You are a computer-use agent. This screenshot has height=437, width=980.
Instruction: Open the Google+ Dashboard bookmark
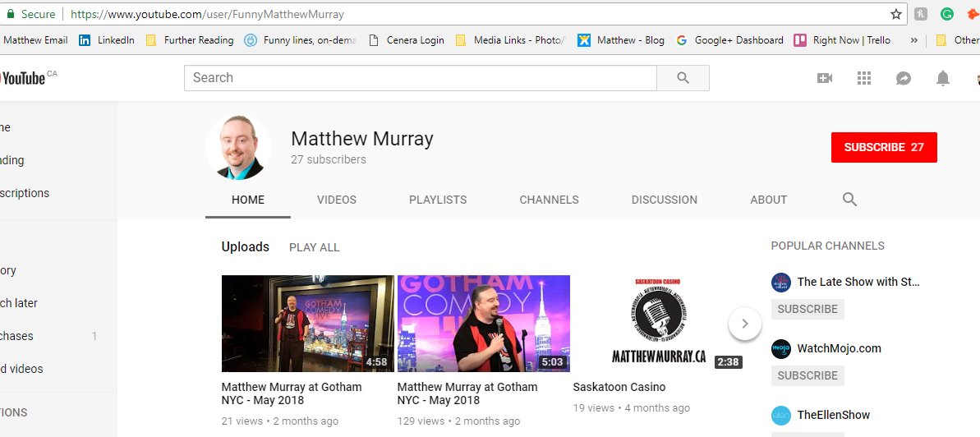pos(729,40)
